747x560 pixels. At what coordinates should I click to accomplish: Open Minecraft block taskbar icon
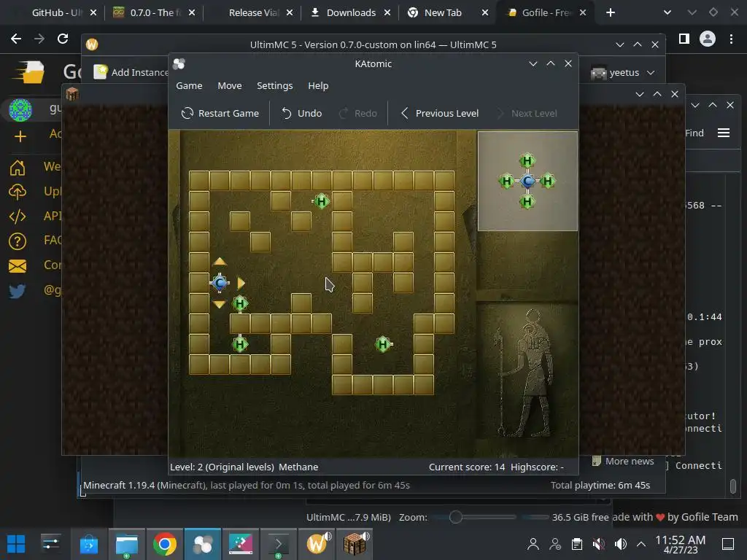click(x=355, y=544)
